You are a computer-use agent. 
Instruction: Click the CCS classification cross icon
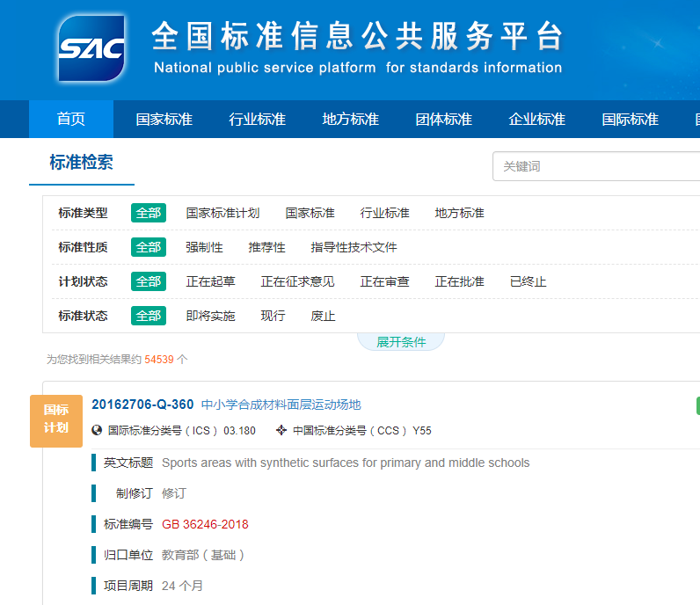(281, 430)
